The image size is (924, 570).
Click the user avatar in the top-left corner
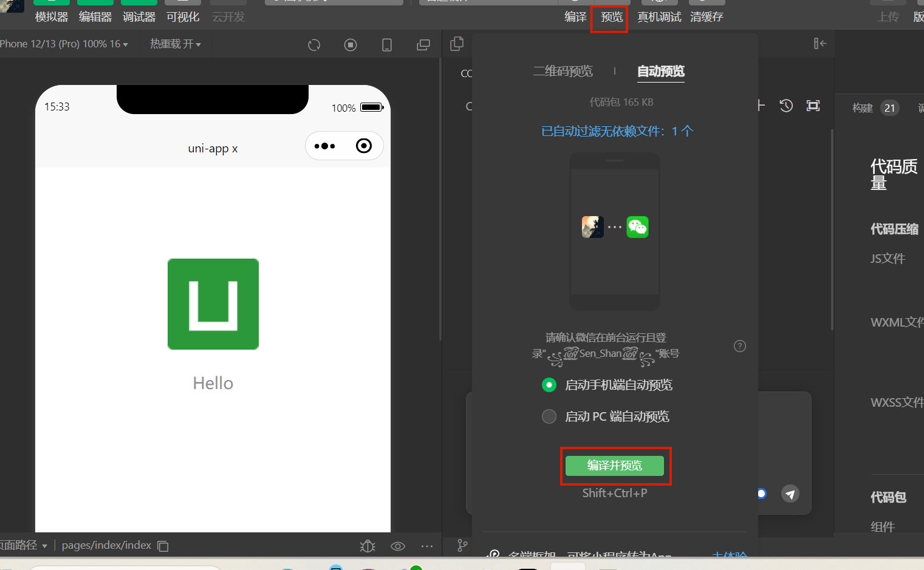[12, 5]
